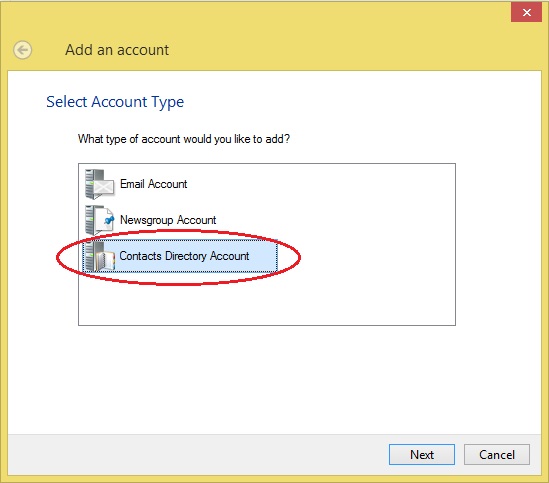Click the account type question text
This screenshot has width=549, height=483.
[184, 139]
